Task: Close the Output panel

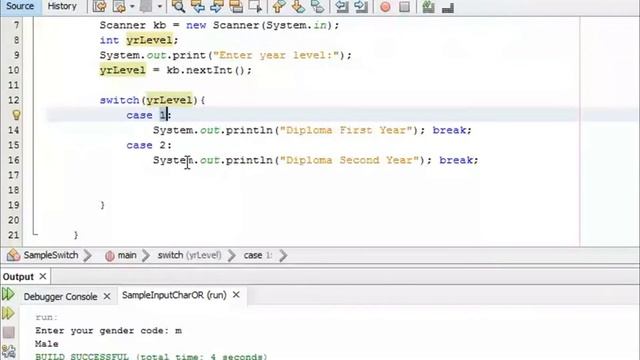Action: coord(42,276)
